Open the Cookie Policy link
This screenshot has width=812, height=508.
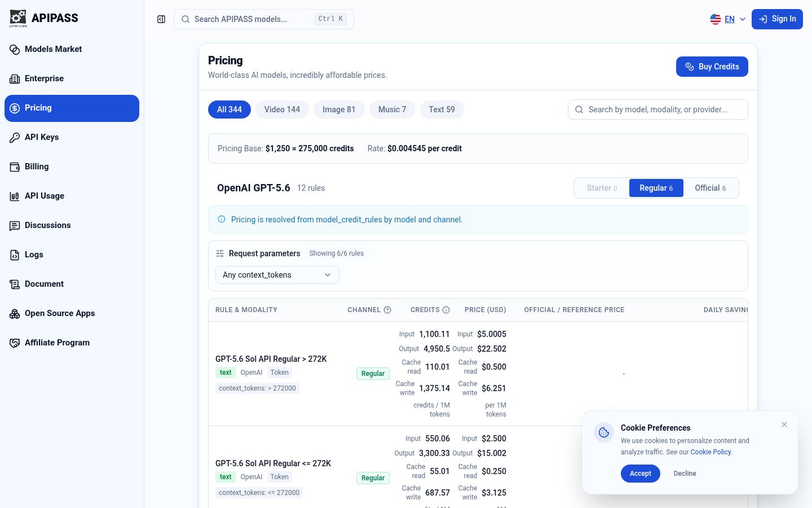710,452
